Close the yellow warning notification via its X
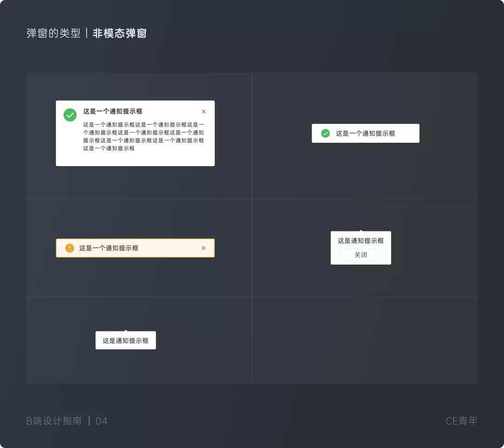 click(x=203, y=248)
